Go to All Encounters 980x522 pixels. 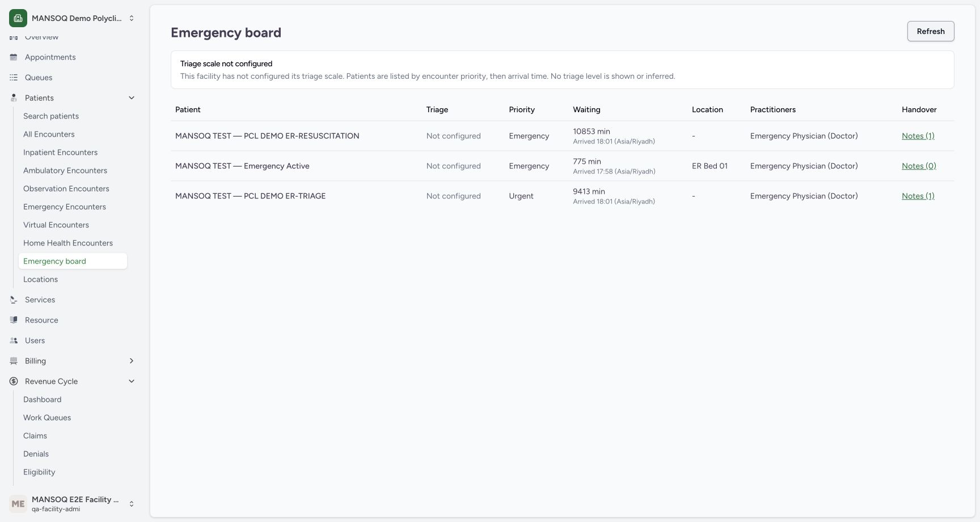49,134
